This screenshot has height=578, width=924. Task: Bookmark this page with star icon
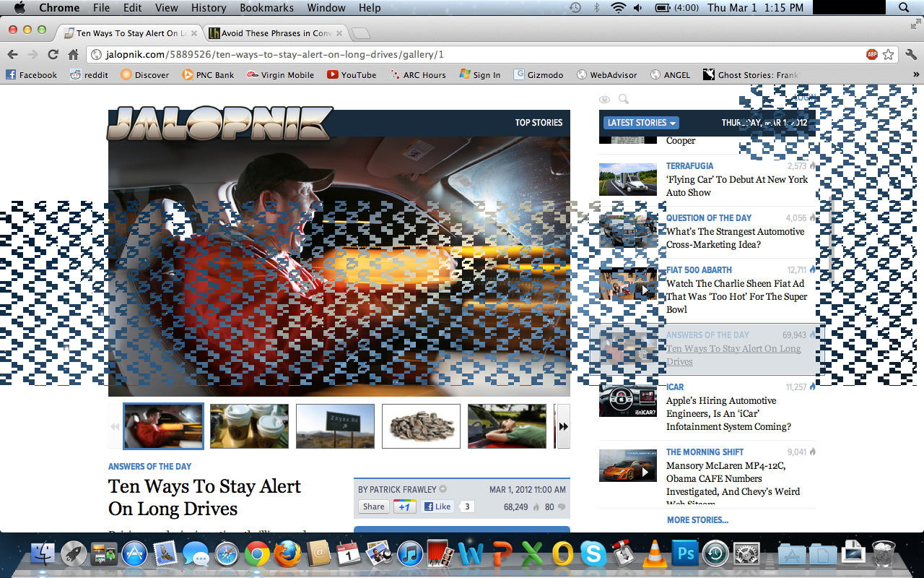pos(889,54)
